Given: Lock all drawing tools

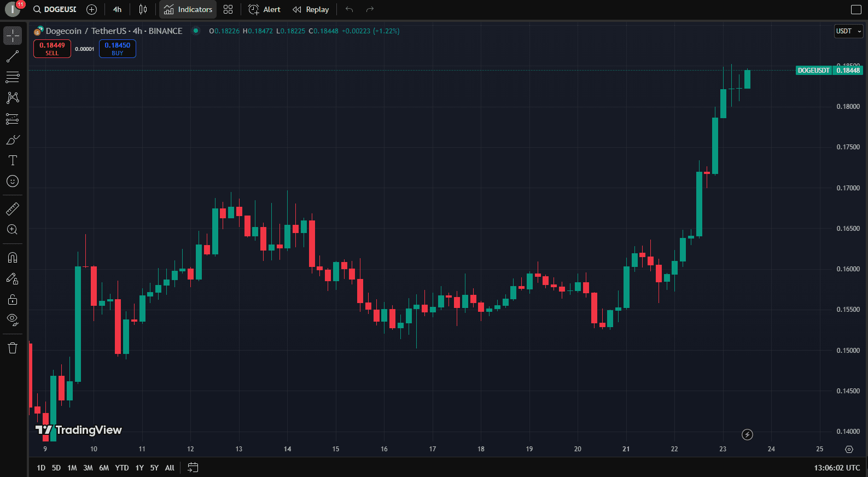Looking at the screenshot, I should coord(13,299).
